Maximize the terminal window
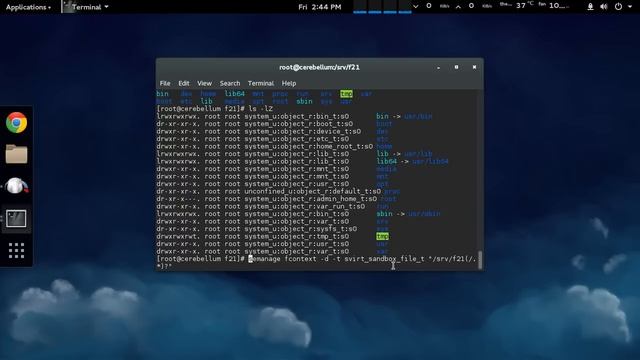 [x=456, y=67]
